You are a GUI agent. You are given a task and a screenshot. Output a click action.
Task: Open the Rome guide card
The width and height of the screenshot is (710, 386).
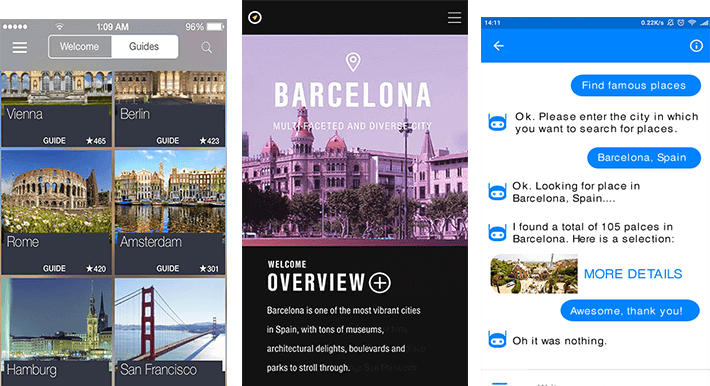[x=56, y=212]
